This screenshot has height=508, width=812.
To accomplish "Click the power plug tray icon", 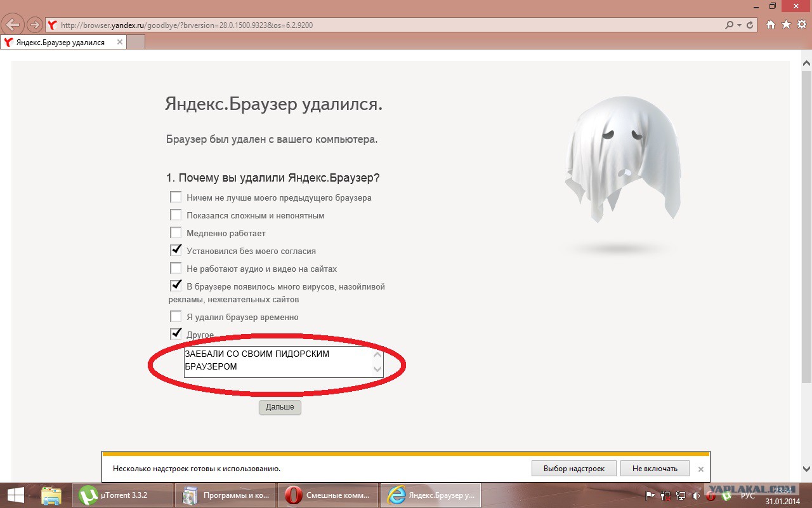I will coord(665,495).
